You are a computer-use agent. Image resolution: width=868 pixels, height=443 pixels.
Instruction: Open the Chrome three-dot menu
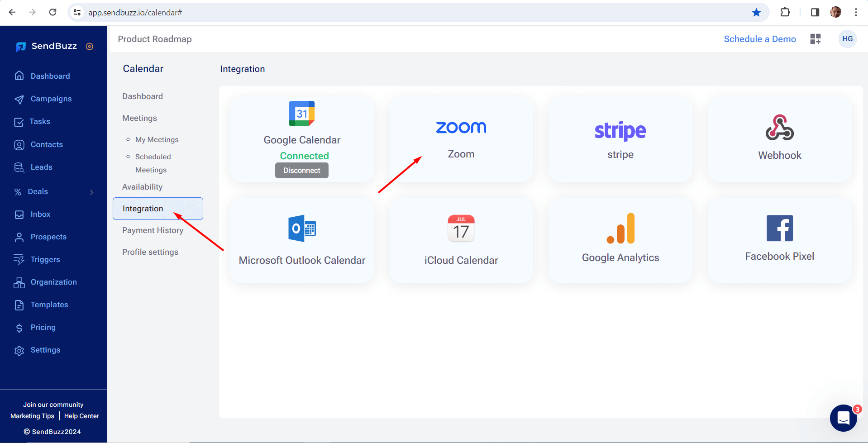[856, 12]
